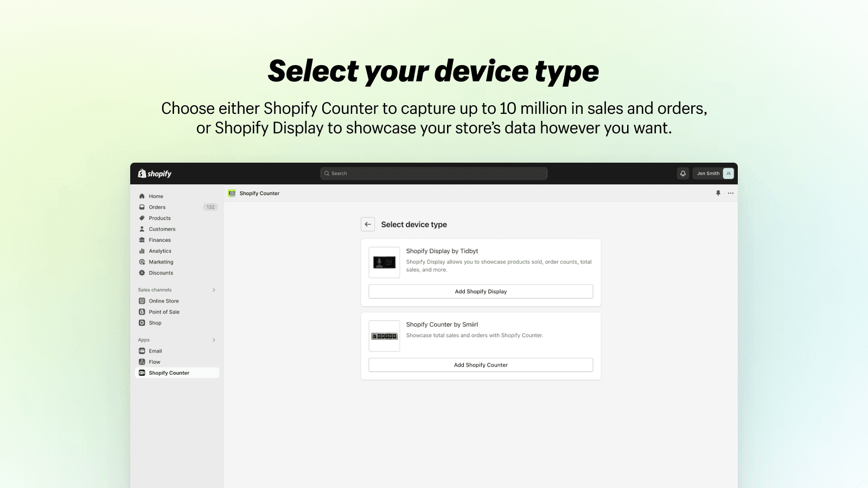Click the Search field in the top bar
Screen dimensions: 868x488
(433, 173)
